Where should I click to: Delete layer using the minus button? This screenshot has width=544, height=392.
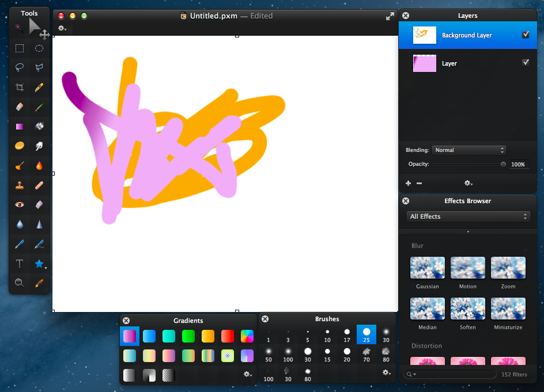coord(419,184)
